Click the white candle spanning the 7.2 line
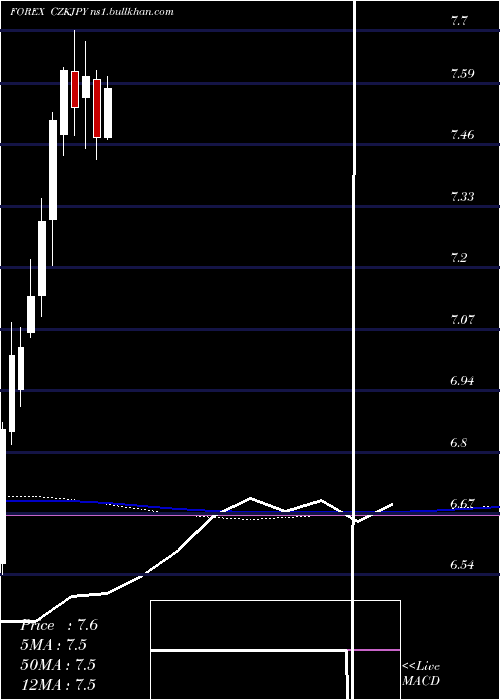 42,258
